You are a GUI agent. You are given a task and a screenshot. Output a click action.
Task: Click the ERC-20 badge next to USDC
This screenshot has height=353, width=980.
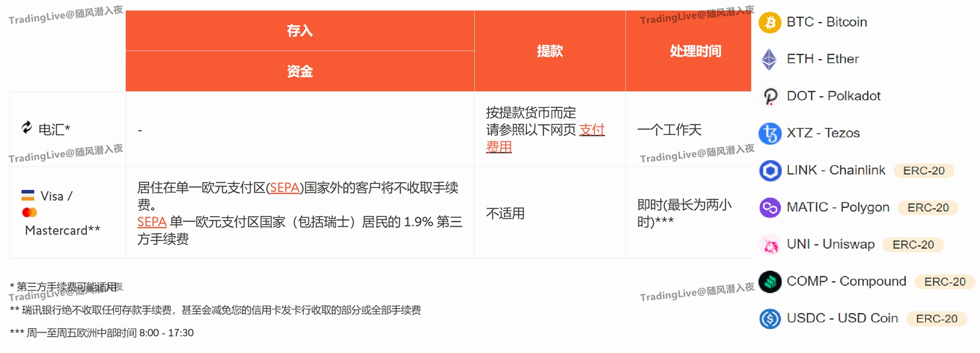(x=936, y=319)
